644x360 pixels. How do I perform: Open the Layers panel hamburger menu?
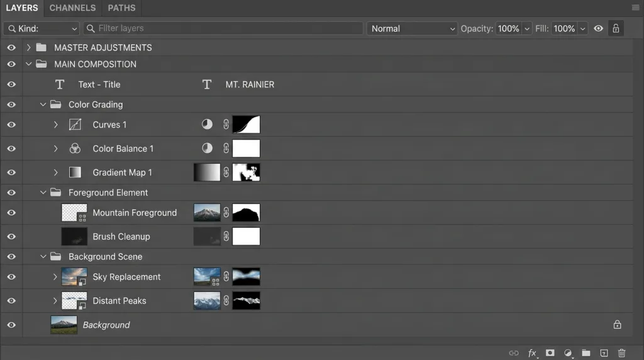coord(635,8)
